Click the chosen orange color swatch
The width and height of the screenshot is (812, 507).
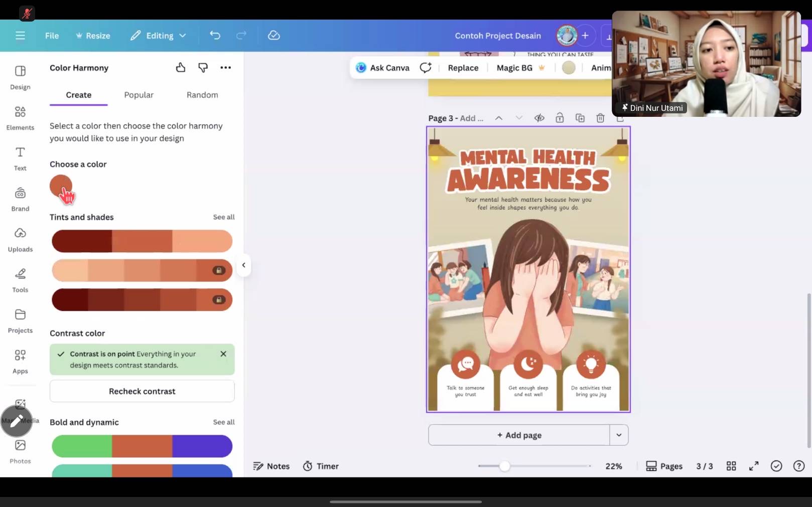(61, 186)
